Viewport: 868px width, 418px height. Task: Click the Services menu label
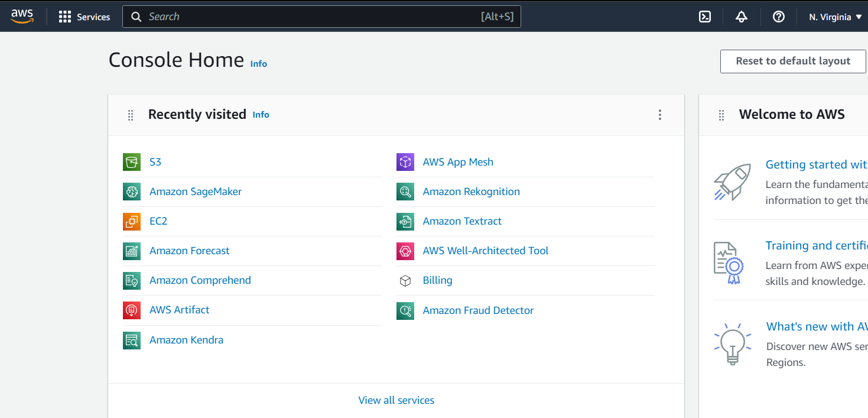[93, 17]
